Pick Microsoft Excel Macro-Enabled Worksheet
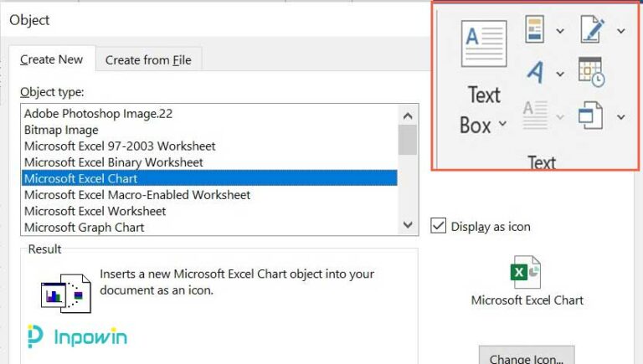Viewport: 643px width, 364px height. point(209,195)
